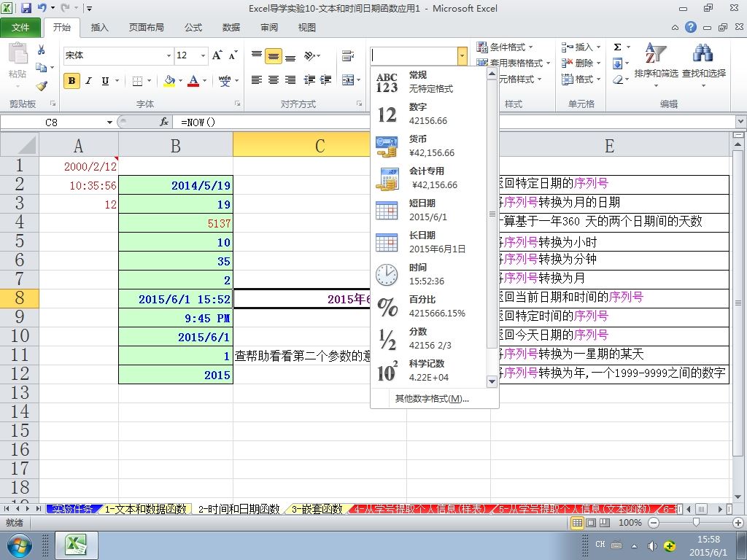Save the workbook from the quick access toolbar

click(26, 8)
